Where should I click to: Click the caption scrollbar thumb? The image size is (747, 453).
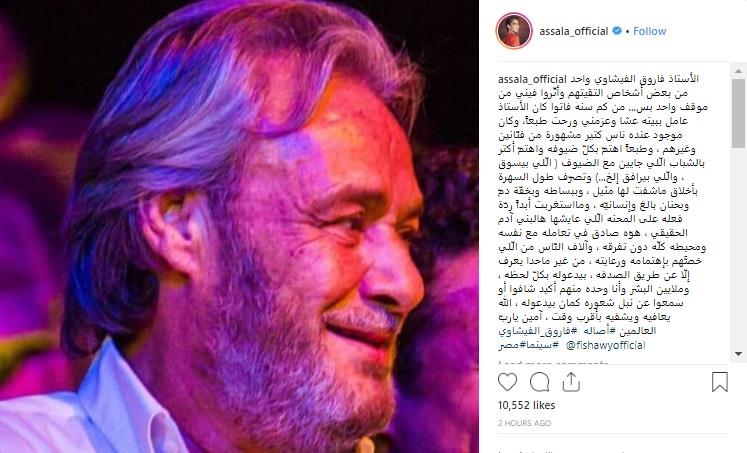(x=738, y=113)
